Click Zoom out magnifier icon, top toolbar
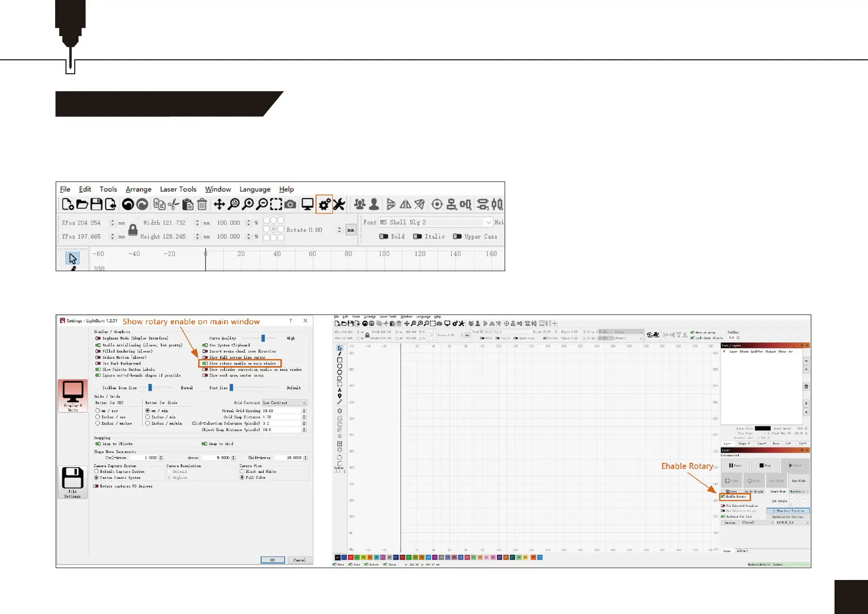This screenshot has height=614, width=868. 262,205
